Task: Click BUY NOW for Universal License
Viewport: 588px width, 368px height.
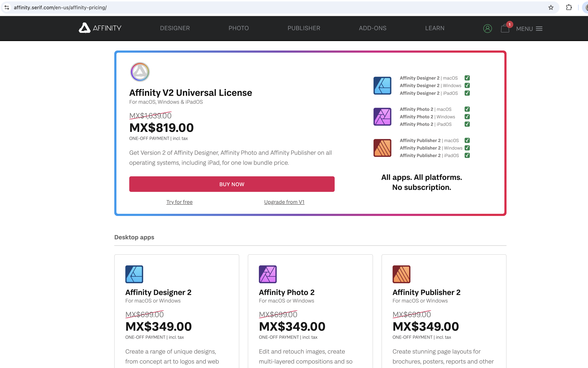Action: (232, 184)
